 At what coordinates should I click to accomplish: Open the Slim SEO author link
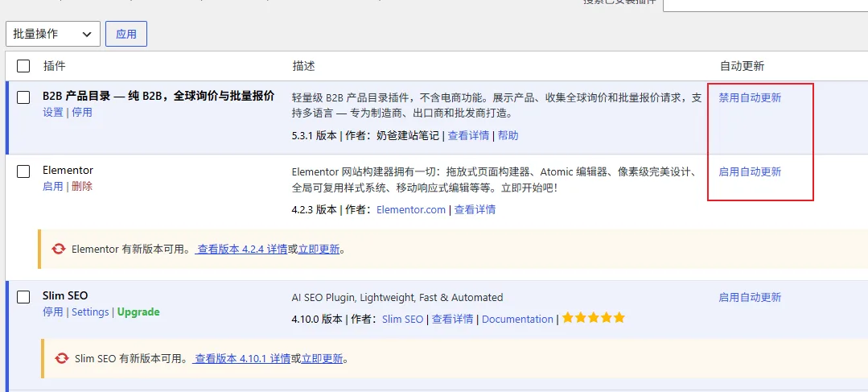click(402, 320)
